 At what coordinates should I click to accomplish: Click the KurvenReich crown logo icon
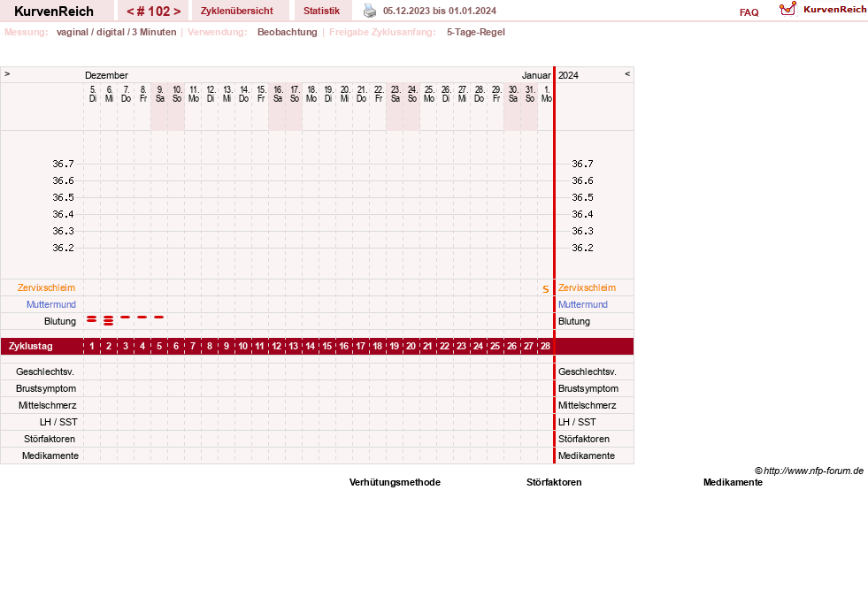tap(787, 9)
